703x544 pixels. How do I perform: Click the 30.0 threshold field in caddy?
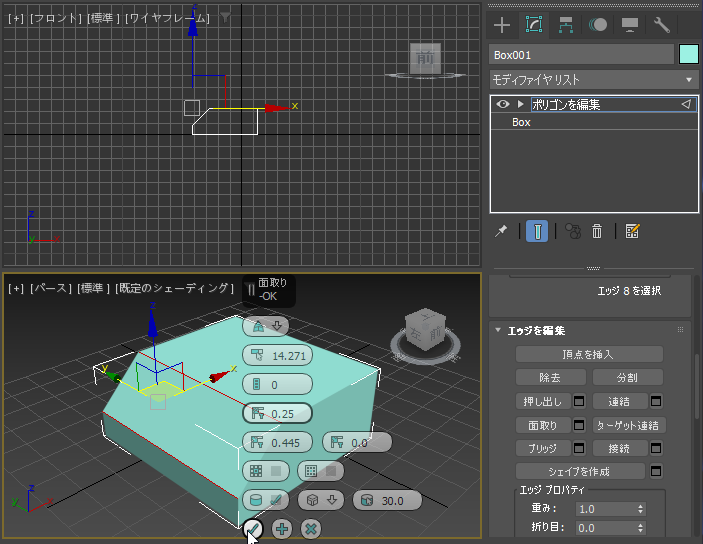(387, 500)
